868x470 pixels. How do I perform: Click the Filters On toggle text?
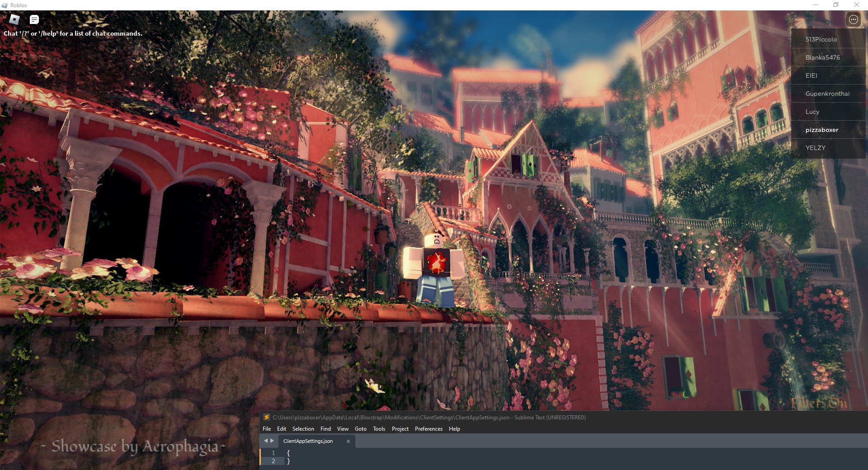coord(819,403)
